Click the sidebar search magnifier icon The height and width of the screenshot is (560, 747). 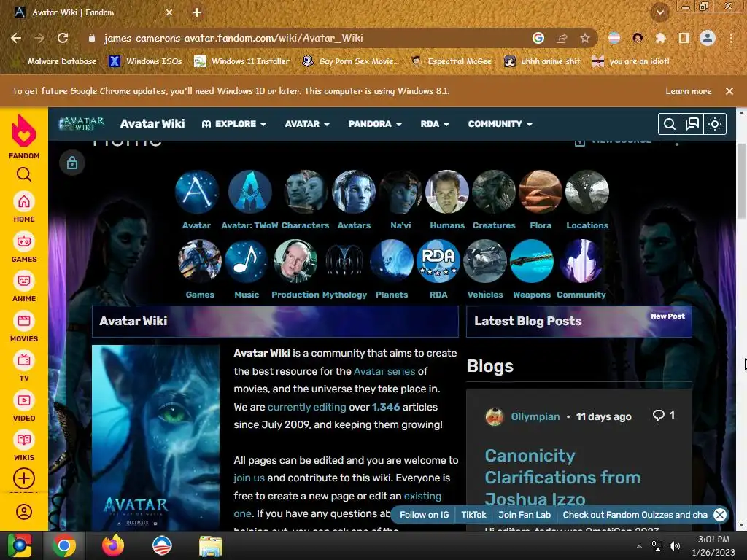(x=24, y=174)
